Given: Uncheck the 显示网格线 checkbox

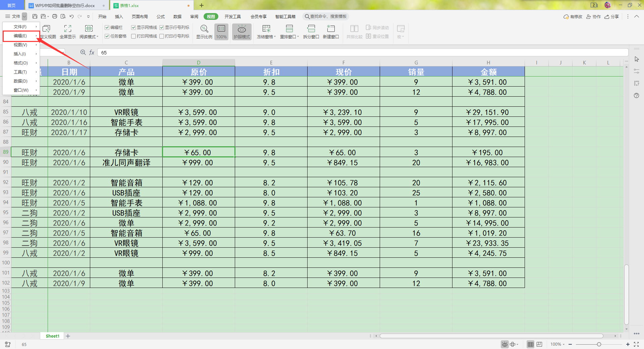Looking at the screenshot, I should click(x=133, y=28).
